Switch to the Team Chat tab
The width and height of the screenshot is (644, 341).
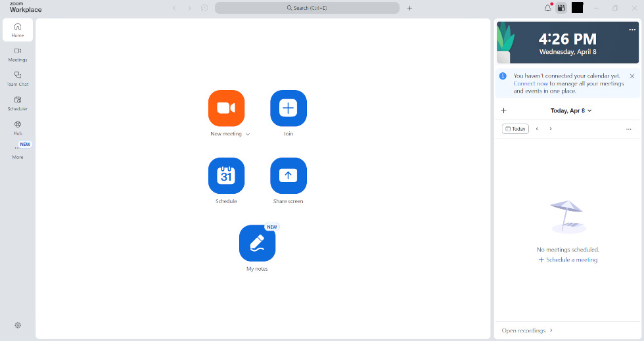tap(18, 79)
